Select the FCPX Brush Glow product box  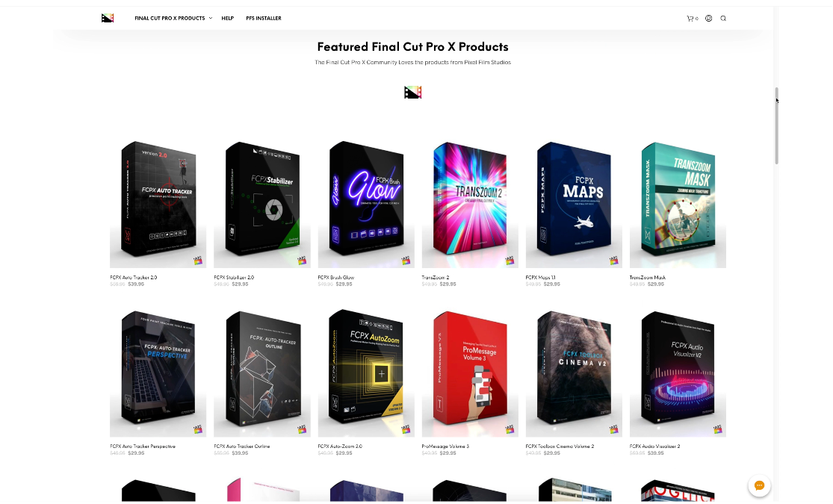point(366,203)
